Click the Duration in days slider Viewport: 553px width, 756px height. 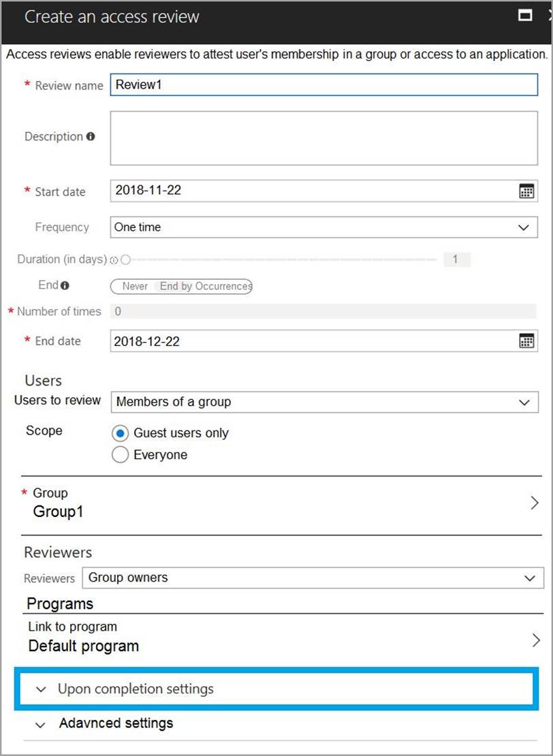coord(281,259)
